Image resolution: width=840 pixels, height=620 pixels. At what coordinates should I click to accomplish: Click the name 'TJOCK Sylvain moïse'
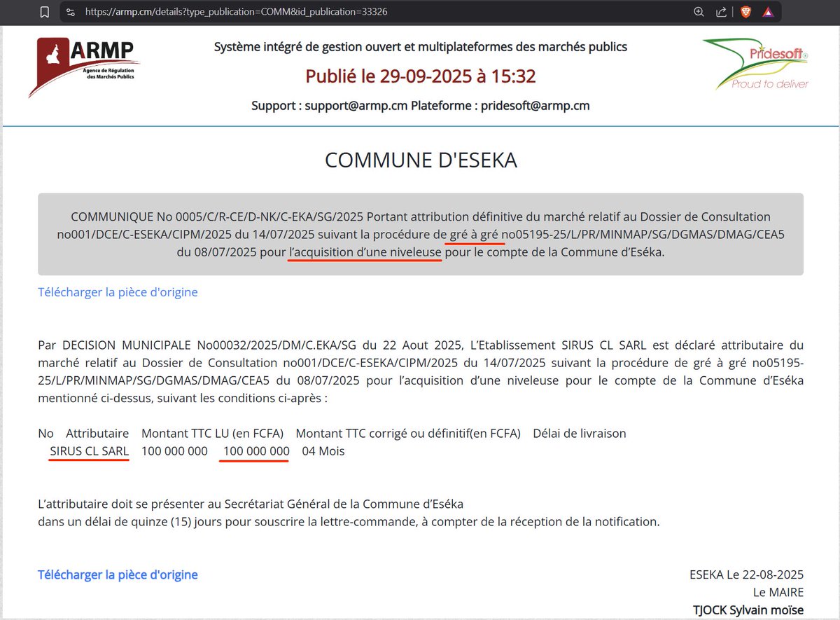coord(748,610)
